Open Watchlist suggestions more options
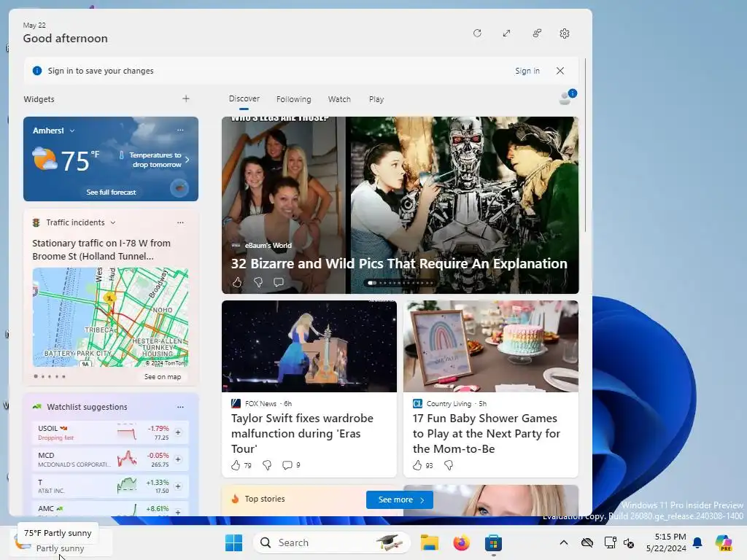Image resolution: width=747 pixels, height=560 pixels. 180,407
